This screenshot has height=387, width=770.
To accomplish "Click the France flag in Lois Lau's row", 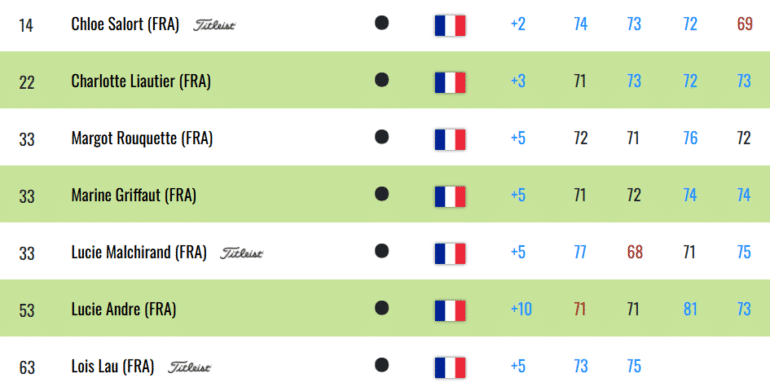I will tap(450, 367).
